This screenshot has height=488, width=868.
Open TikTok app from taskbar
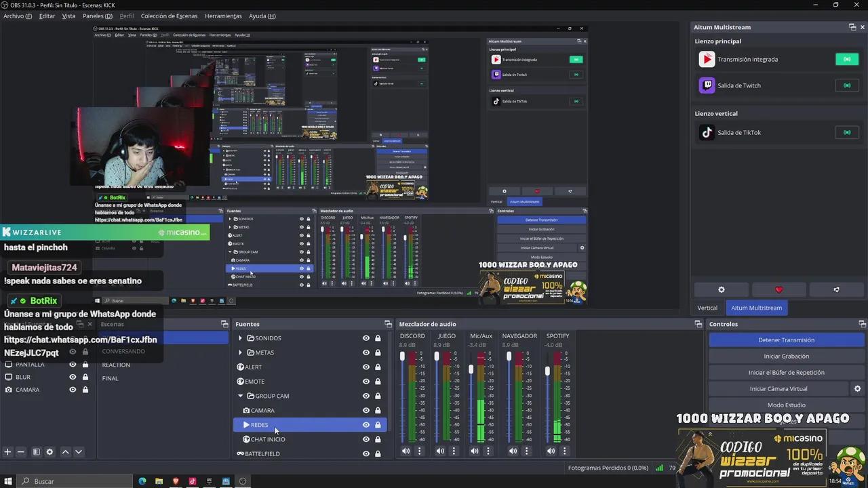(192, 481)
